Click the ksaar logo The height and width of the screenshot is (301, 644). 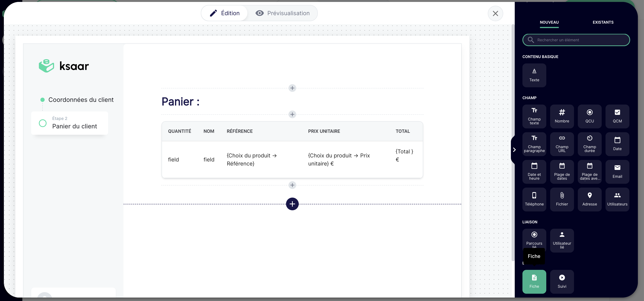tap(64, 66)
